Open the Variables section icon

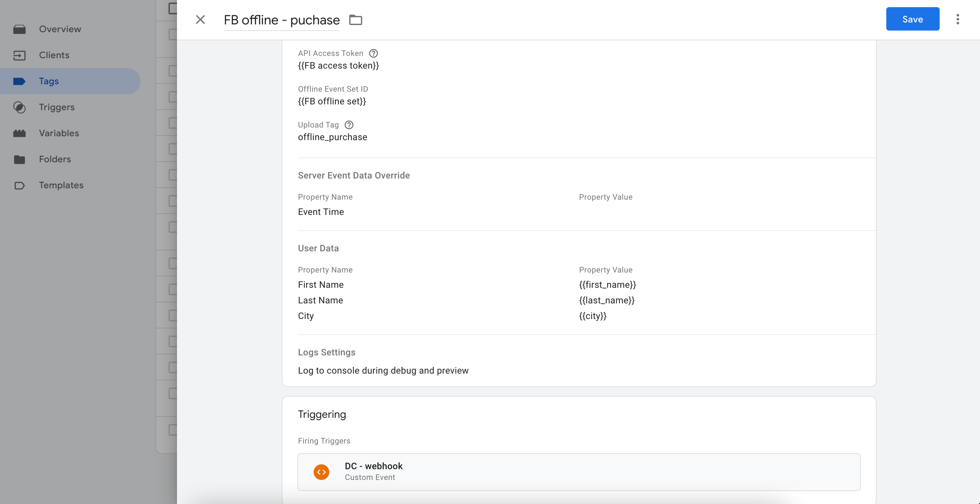[x=20, y=133]
